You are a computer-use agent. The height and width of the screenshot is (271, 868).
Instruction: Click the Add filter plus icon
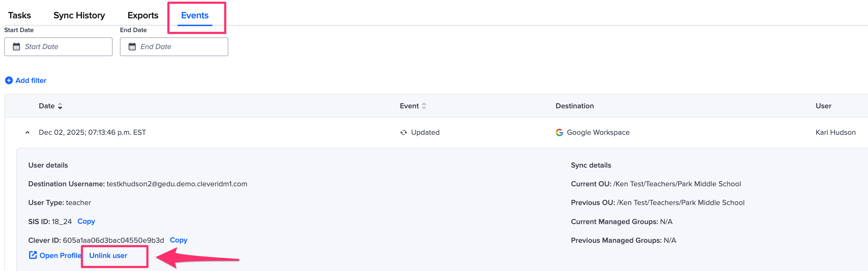tap(9, 80)
